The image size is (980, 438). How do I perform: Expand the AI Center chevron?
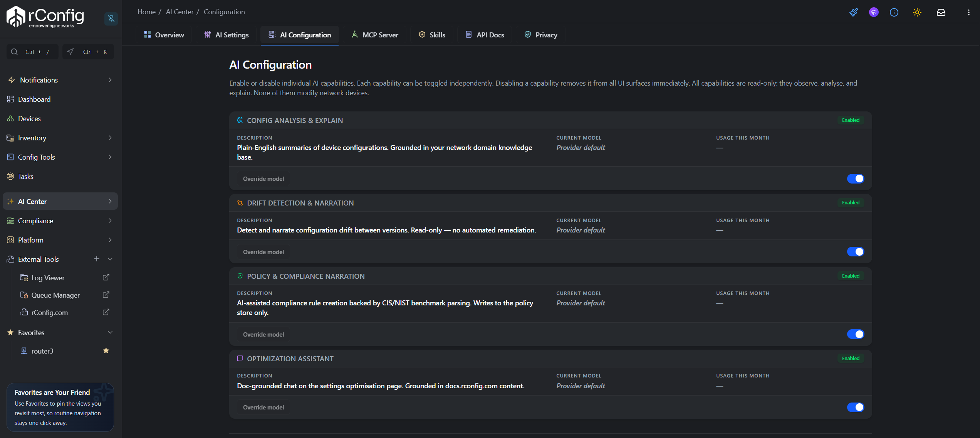pyautogui.click(x=110, y=201)
